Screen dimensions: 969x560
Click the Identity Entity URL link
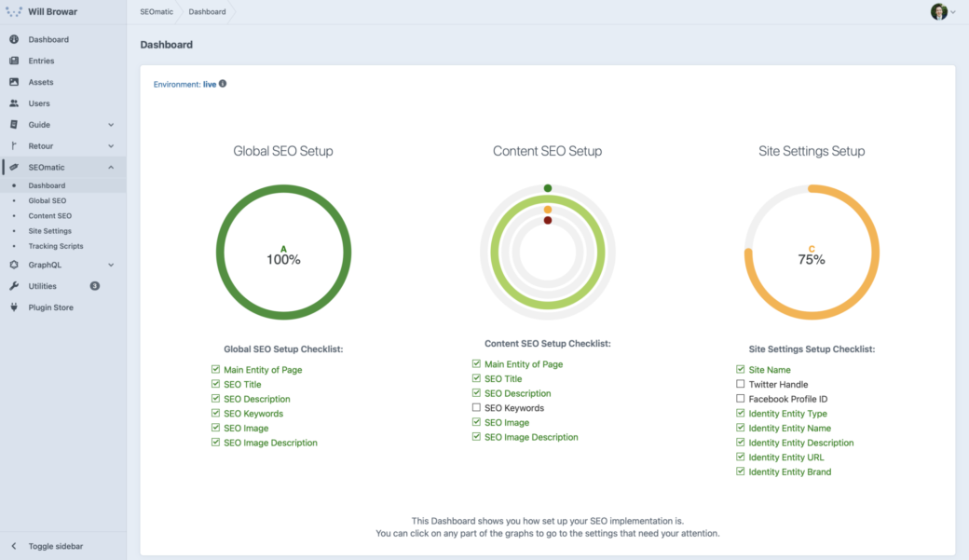786,458
